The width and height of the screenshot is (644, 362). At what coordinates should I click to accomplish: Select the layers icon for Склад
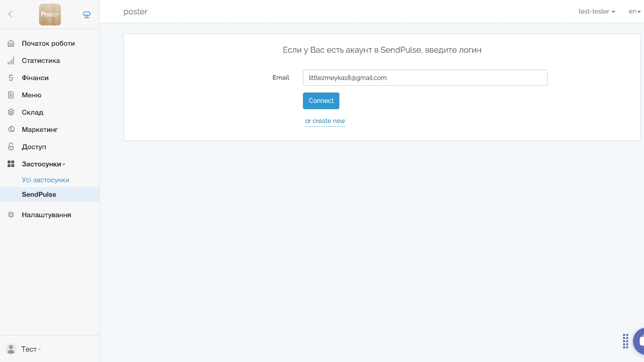pos(11,113)
